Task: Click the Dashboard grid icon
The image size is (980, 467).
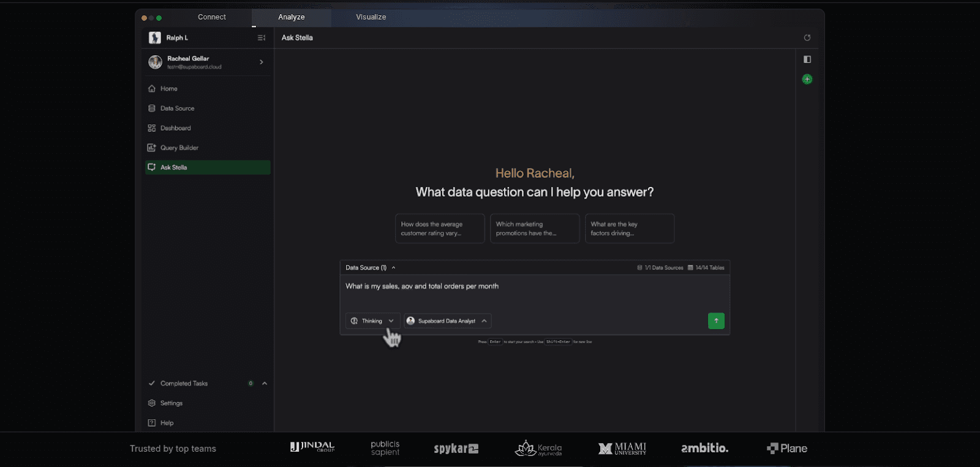Action: pyautogui.click(x=152, y=128)
